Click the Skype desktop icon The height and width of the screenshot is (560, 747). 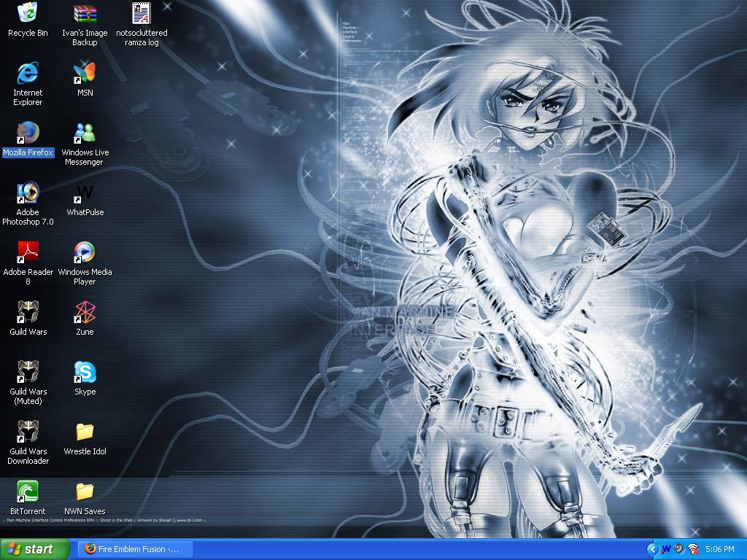point(85,373)
